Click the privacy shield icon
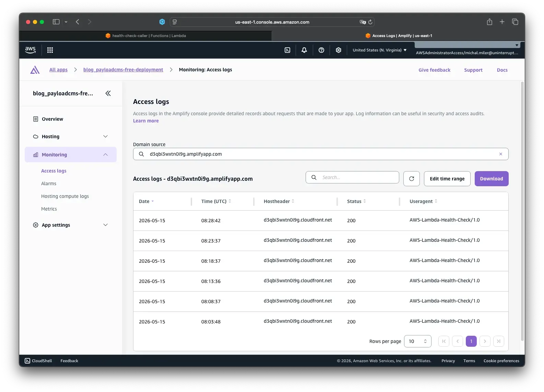 click(162, 22)
